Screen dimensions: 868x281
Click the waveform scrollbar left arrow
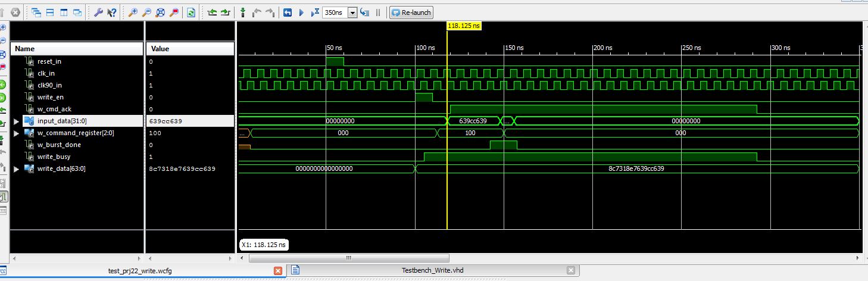pyautogui.click(x=242, y=258)
